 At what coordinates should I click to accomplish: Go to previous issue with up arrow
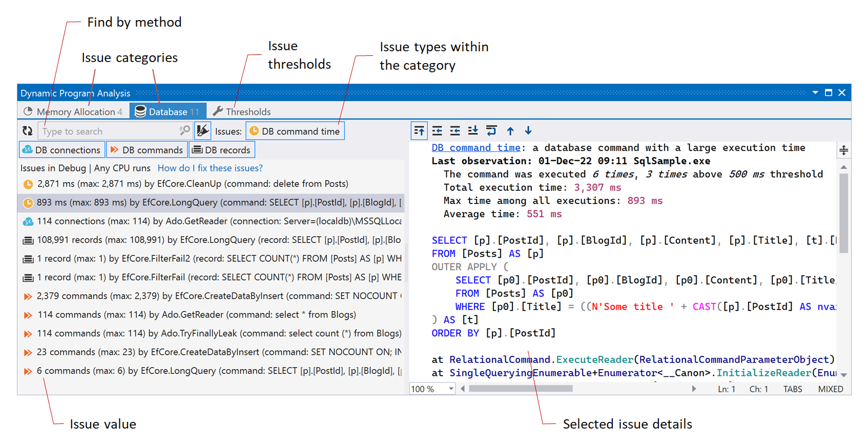tap(510, 131)
